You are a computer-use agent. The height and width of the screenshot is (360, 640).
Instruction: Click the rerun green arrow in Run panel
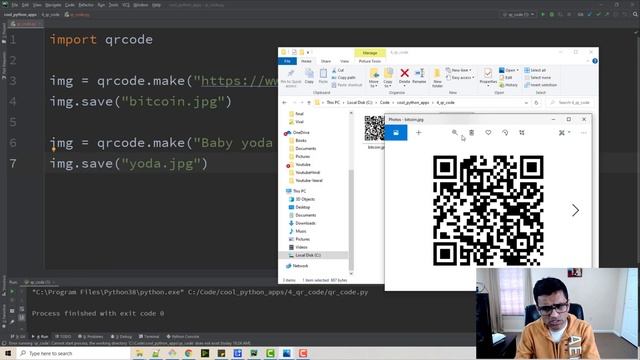coord(12,292)
